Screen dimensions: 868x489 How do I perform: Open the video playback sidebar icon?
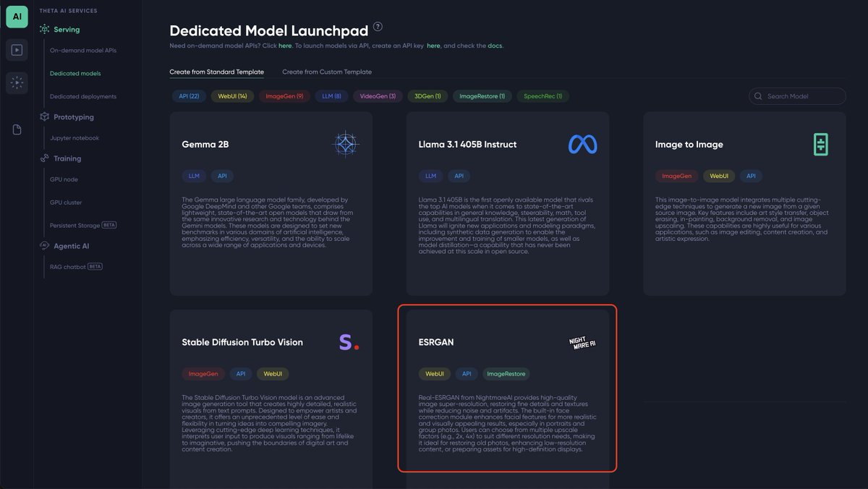16,48
